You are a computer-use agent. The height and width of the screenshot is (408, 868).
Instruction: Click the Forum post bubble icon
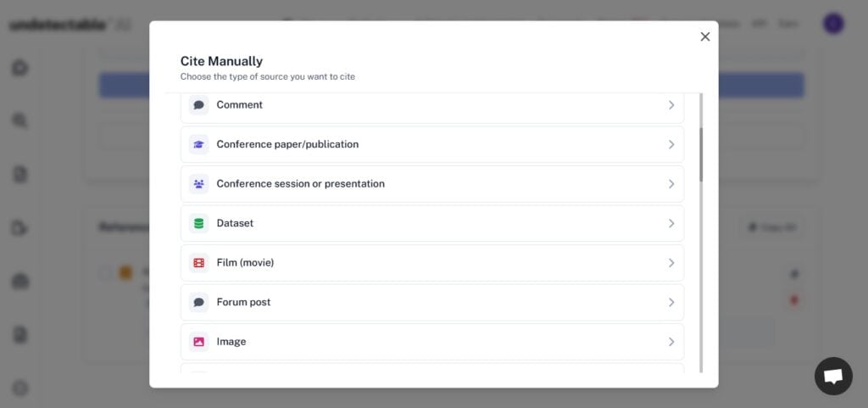[x=199, y=302]
